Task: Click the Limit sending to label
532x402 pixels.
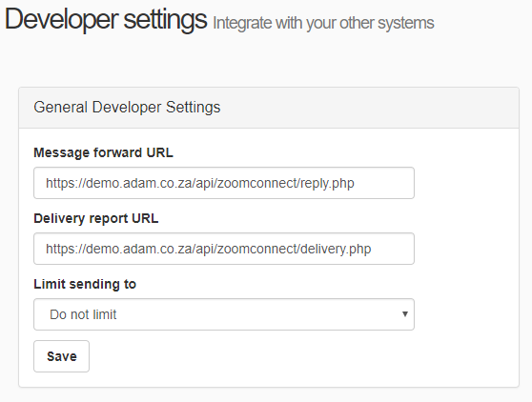Action: pyautogui.click(x=85, y=284)
